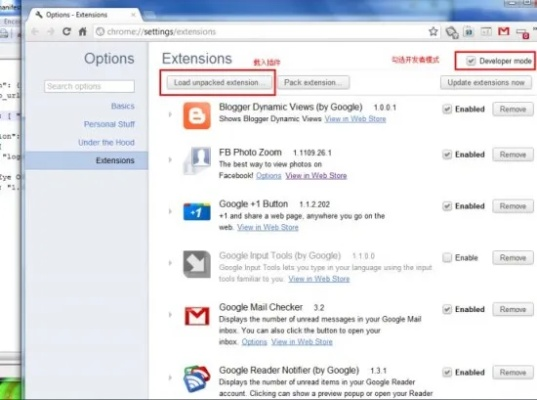Screen dimensions: 537x400
Task: Click Load unpacked extension button
Action: pos(220,83)
